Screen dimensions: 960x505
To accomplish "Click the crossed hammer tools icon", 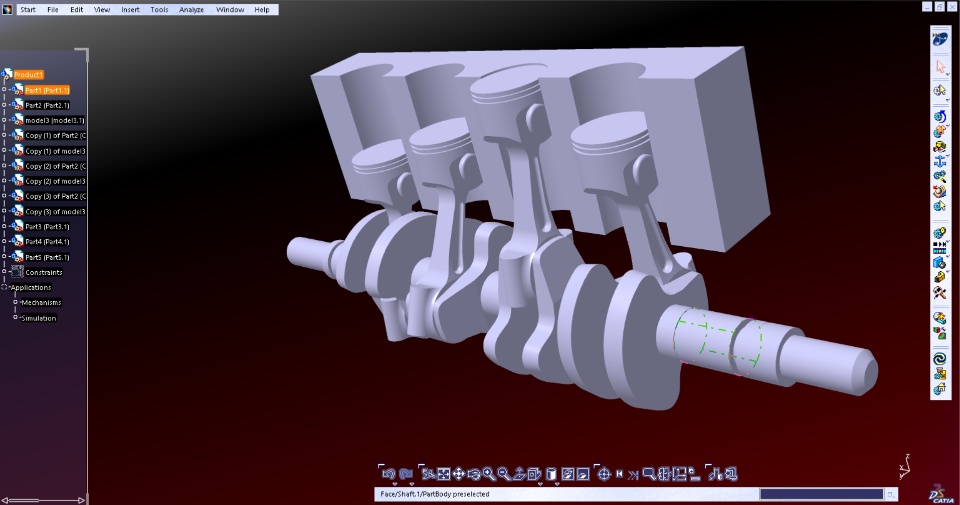I will (940, 293).
